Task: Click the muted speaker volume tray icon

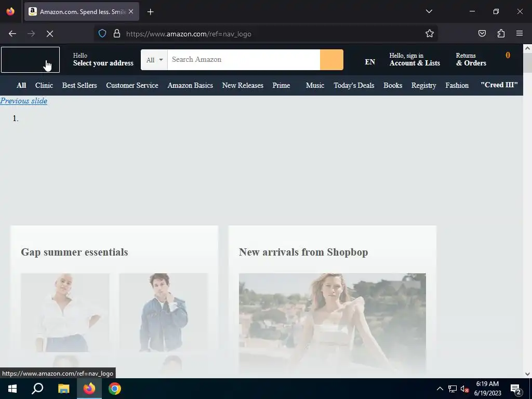Action: [464, 389]
